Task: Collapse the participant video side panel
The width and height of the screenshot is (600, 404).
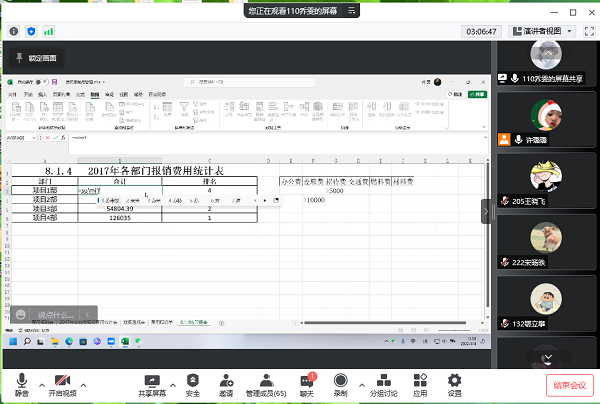Action: click(487, 211)
